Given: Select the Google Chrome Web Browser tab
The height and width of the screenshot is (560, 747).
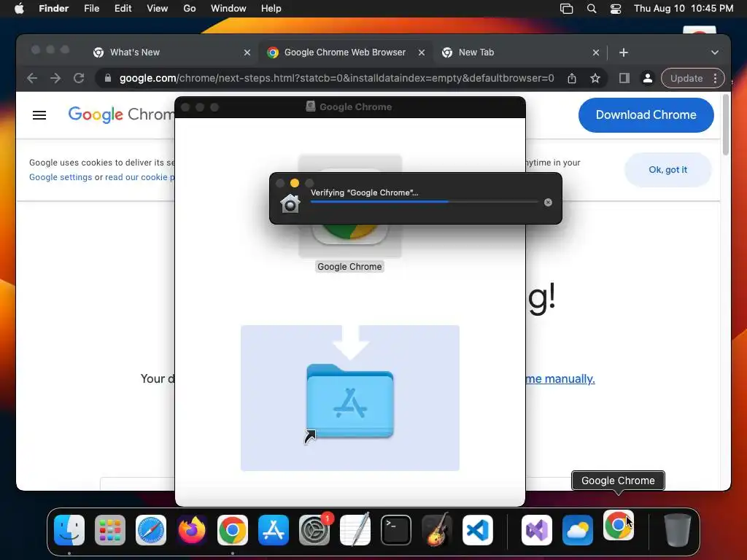Looking at the screenshot, I should [x=344, y=52].
